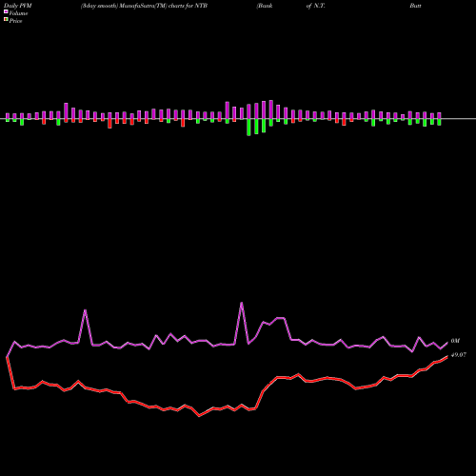476x476 pixels.
Task: Click the Price legend color swatch
Action: coord(6,20)
